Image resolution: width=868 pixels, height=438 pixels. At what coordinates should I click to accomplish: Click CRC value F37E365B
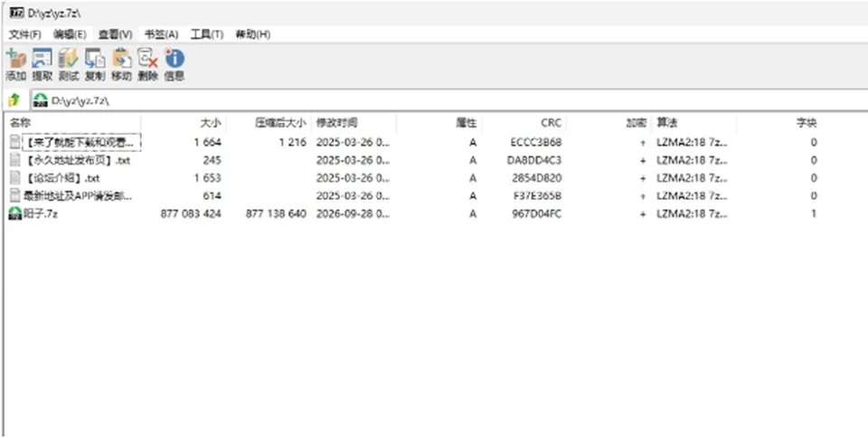[537, 195]
